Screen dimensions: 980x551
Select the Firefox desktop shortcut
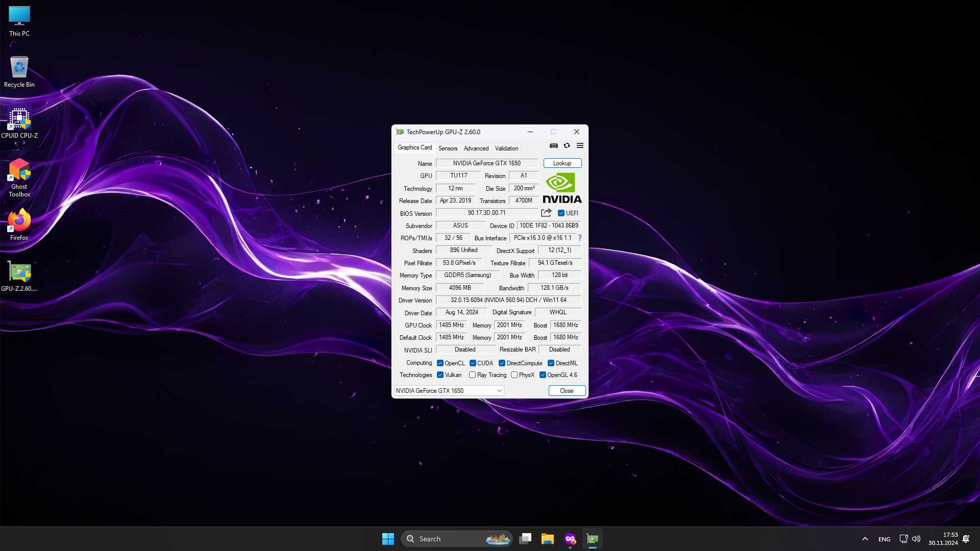point(19,224)
